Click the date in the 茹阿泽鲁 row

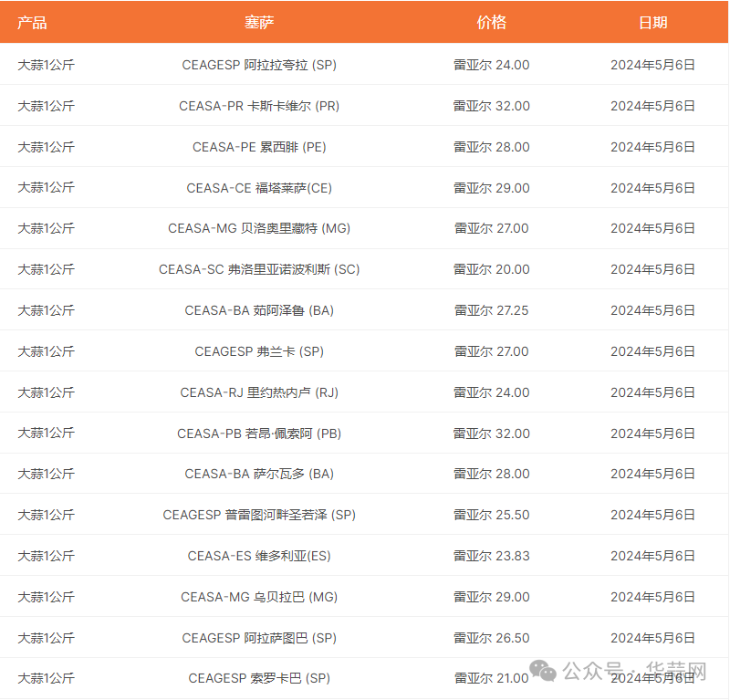point(652,310)
